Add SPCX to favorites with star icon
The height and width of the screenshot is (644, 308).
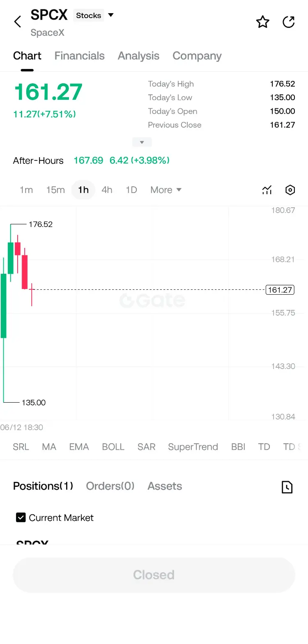click(x=263, y=22)
